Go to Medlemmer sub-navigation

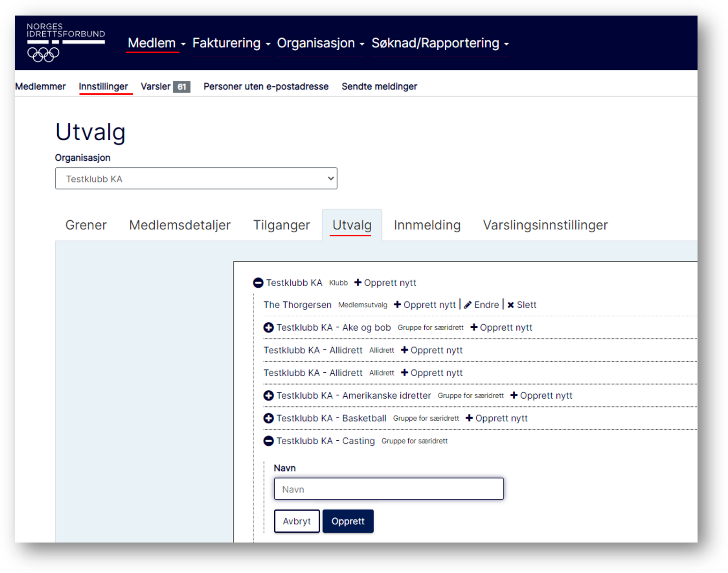[40, 86]
